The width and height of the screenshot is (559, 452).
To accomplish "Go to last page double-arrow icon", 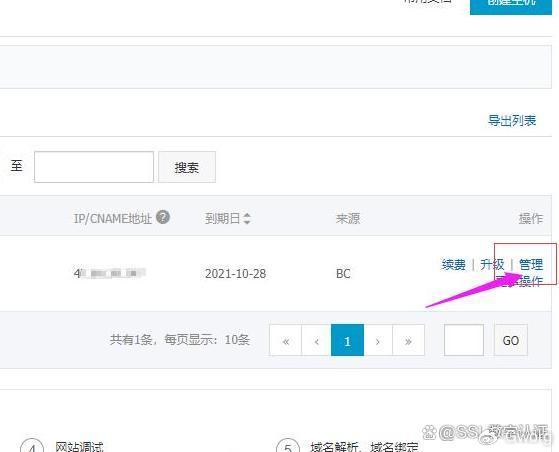I will click(409, 340).
